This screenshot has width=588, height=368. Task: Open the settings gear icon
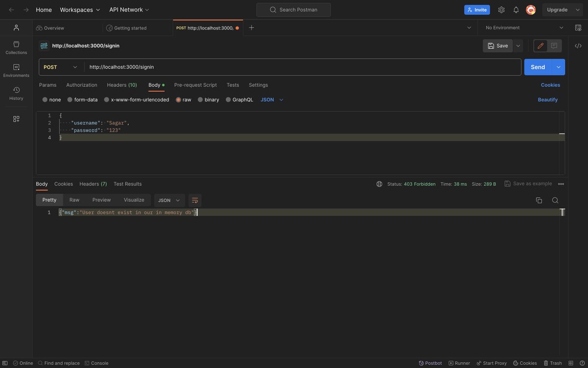click(x=501, y=10)
